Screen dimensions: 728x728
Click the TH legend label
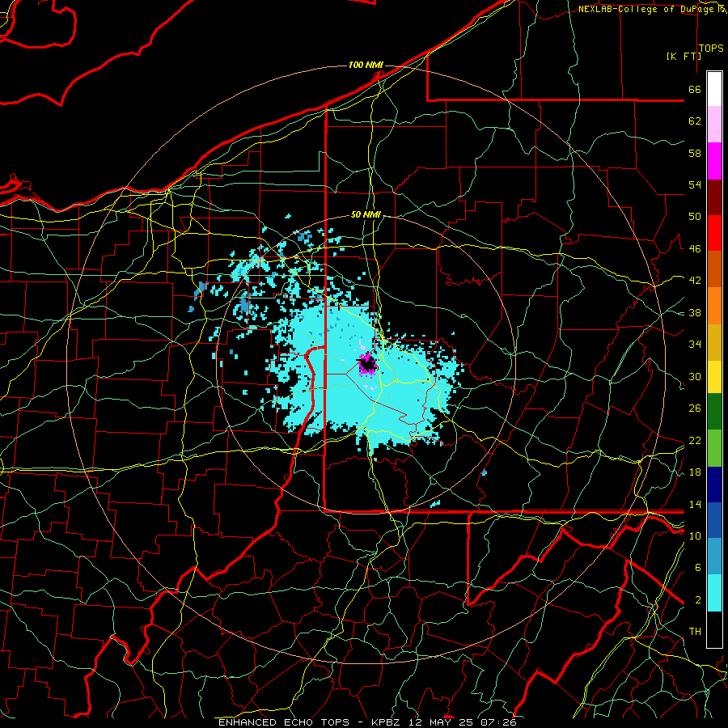click(695, 632)
